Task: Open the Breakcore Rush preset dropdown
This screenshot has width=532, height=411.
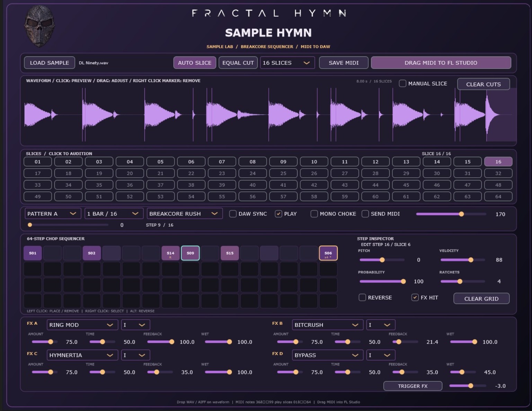Action: point(185,214)
